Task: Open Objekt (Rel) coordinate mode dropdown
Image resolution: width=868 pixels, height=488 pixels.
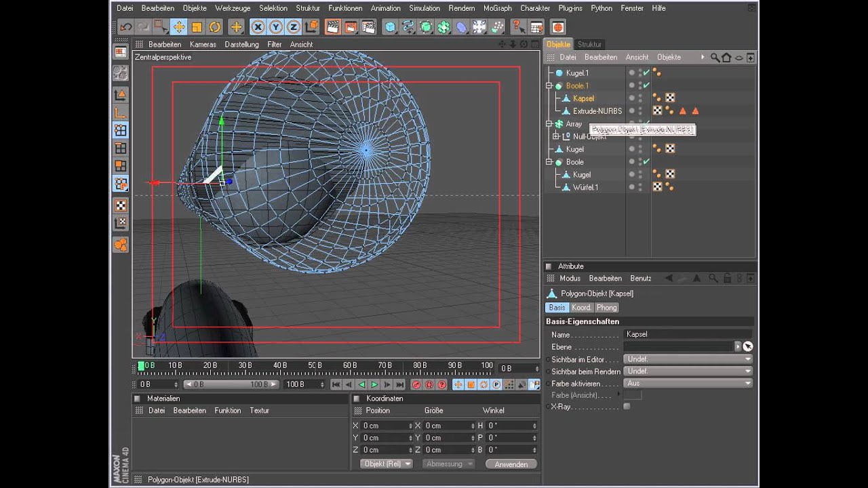Action: pyautogui.click(x=387, y=464)
